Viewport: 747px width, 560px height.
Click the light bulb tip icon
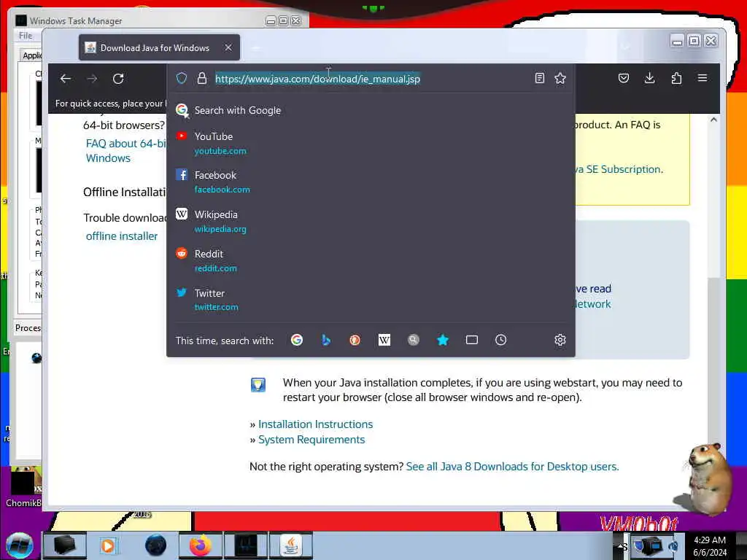tap(258, 385)
